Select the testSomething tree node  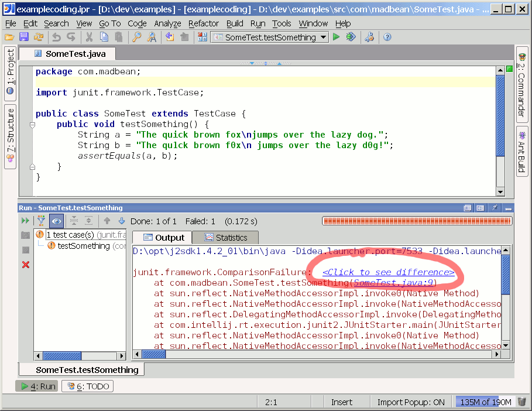point(86,246)
